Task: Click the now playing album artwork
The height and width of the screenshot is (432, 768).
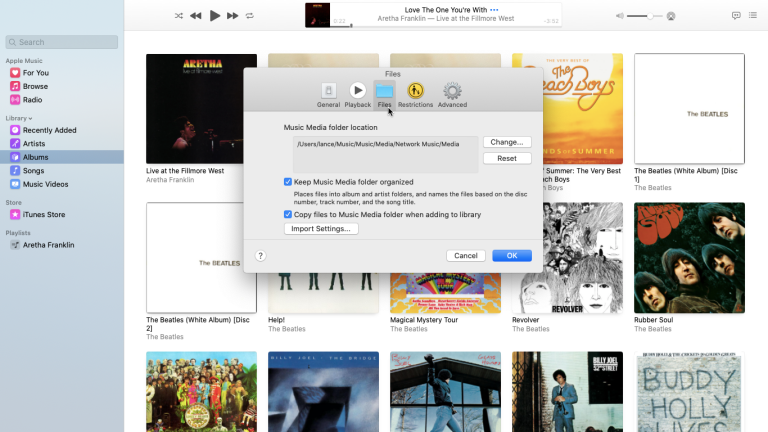Action: point(317,15)
